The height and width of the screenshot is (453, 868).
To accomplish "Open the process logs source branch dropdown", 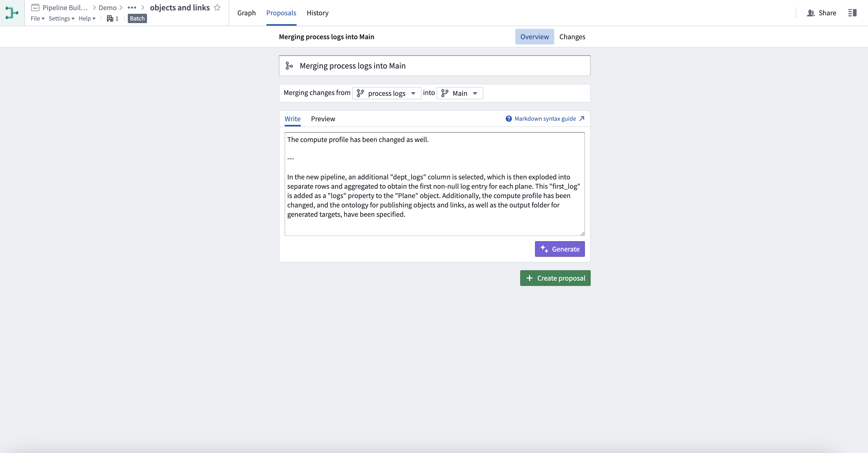I will 386,93.
